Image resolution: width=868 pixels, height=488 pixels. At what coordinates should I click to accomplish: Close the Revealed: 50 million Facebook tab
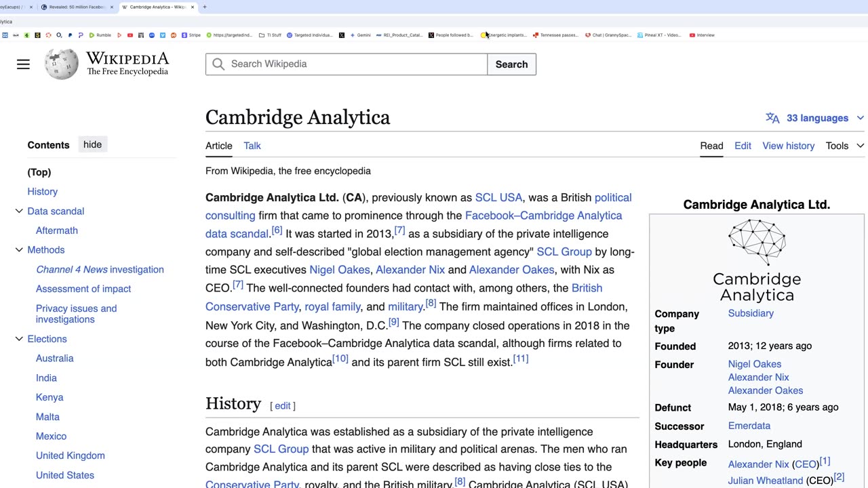111,7
